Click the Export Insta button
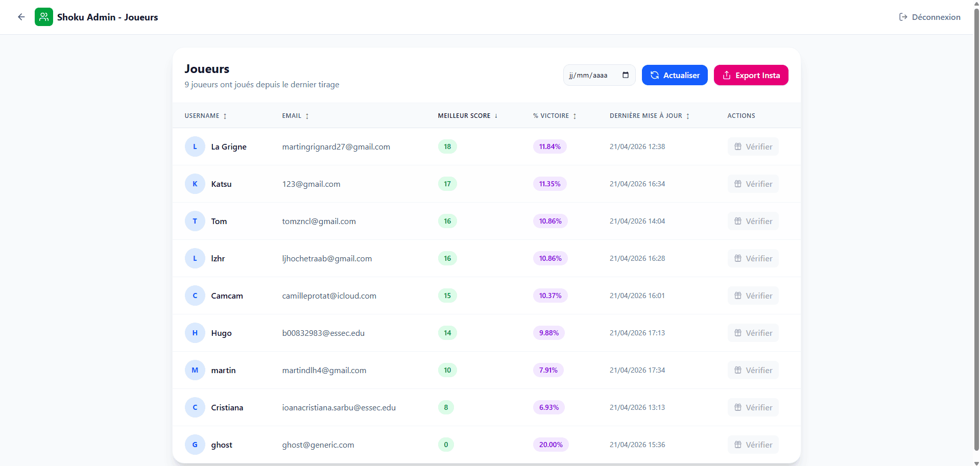 (751, 75)
